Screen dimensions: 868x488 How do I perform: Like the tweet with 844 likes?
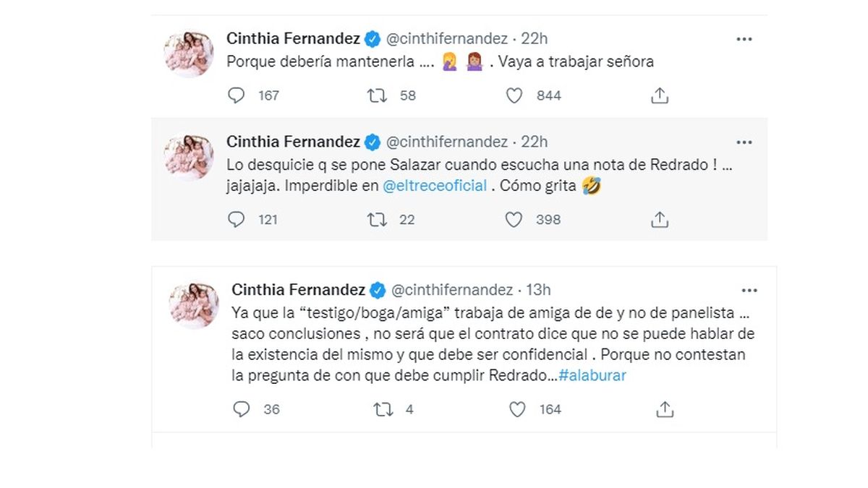click(514, 95)
